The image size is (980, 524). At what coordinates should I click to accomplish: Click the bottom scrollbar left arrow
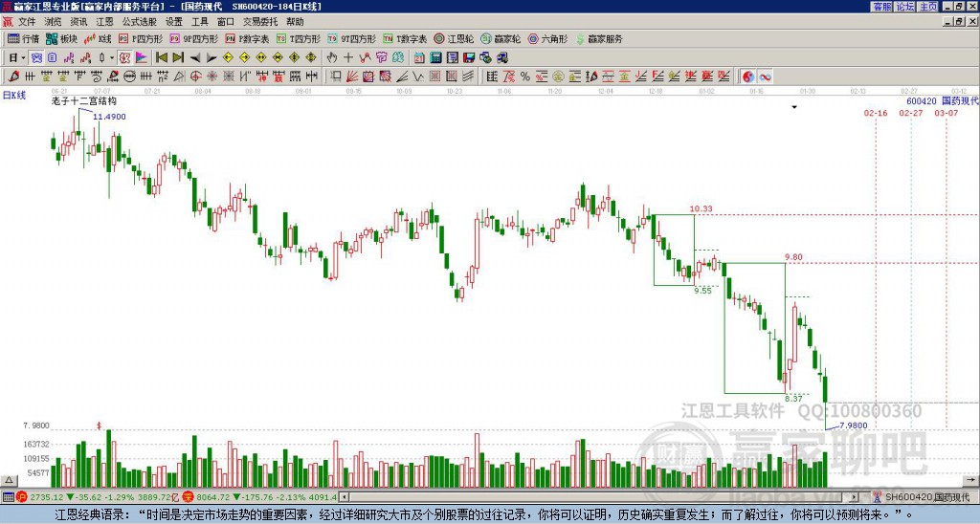344,497
